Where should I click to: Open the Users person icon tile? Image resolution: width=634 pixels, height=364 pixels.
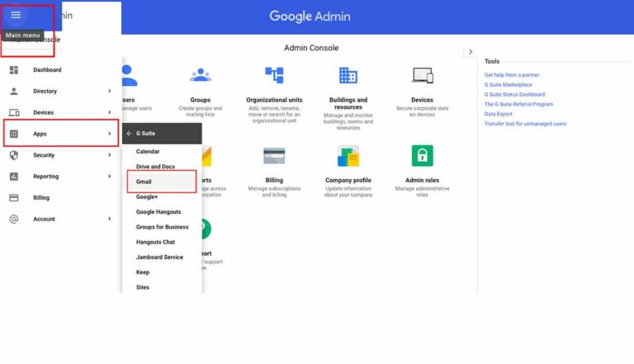coord(130,76)
